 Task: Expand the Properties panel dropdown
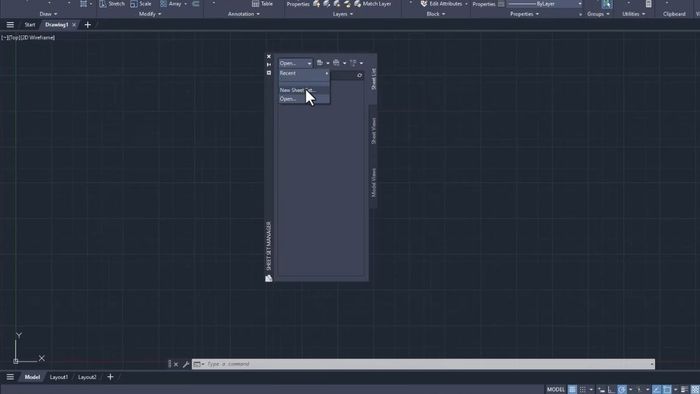524,14
